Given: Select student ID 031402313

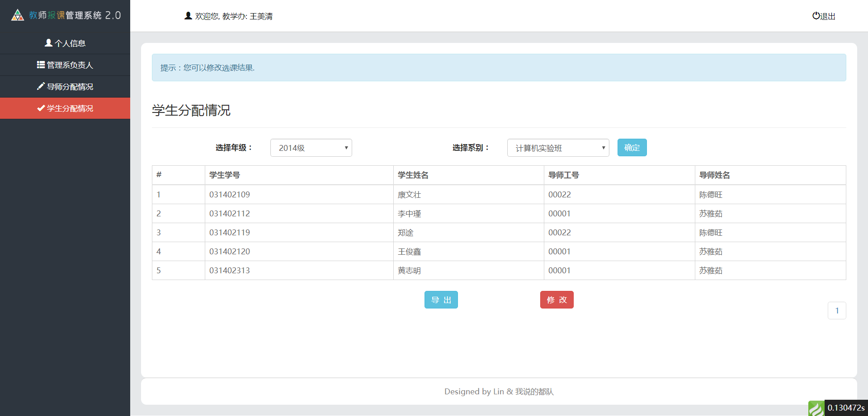Looking at the screenshot, I should tap(230, 271).
